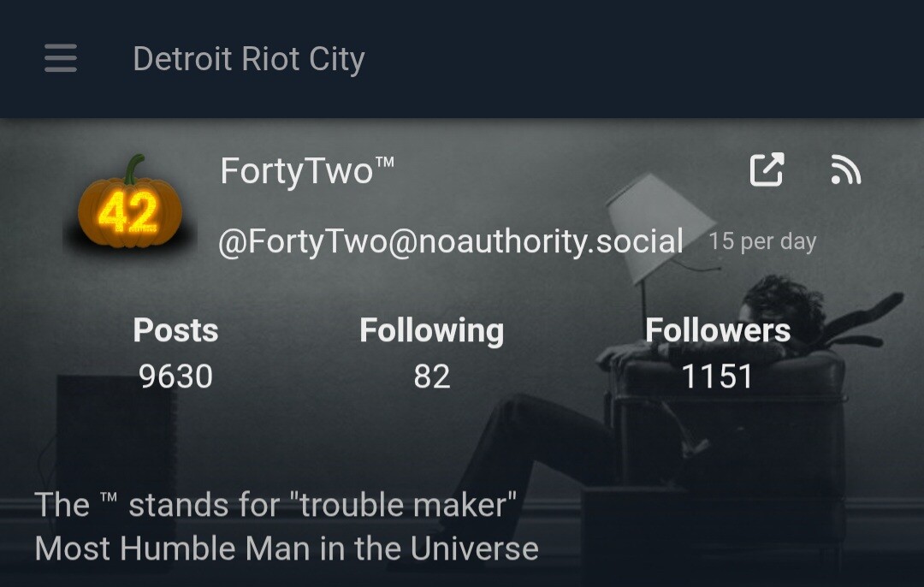Click the 9630 posts count
Screen dimensions: 924x587
click(x=175, y=377)
